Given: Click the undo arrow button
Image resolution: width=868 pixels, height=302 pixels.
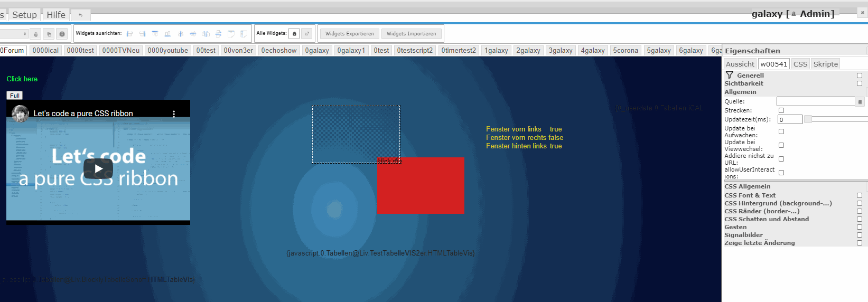Looking at the screenshot, I should (x=80, y=15).
